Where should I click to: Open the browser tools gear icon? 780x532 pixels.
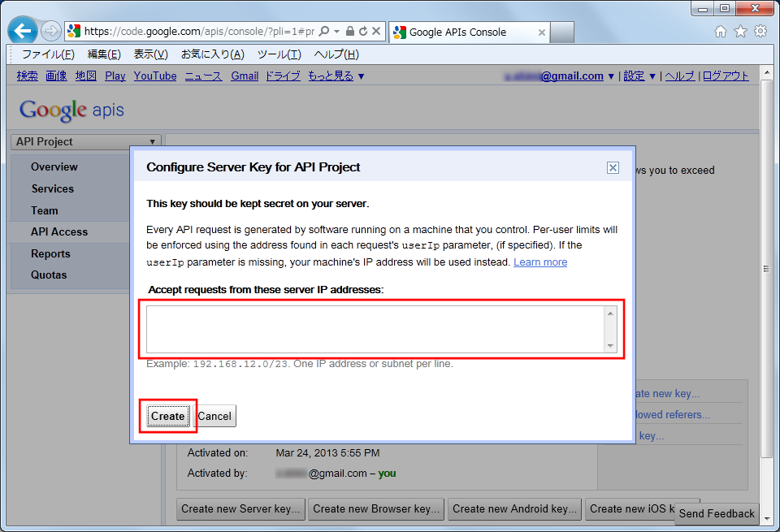pos(760,32)
